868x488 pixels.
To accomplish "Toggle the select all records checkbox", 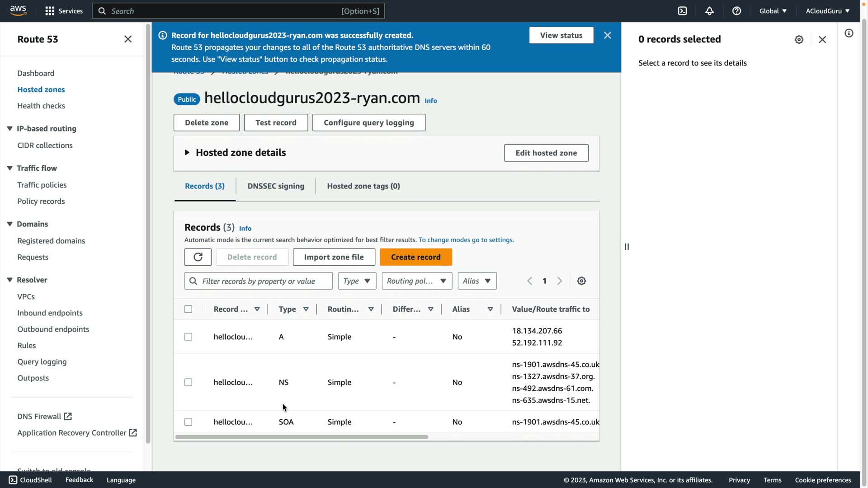I will click(x=188, y=309).
